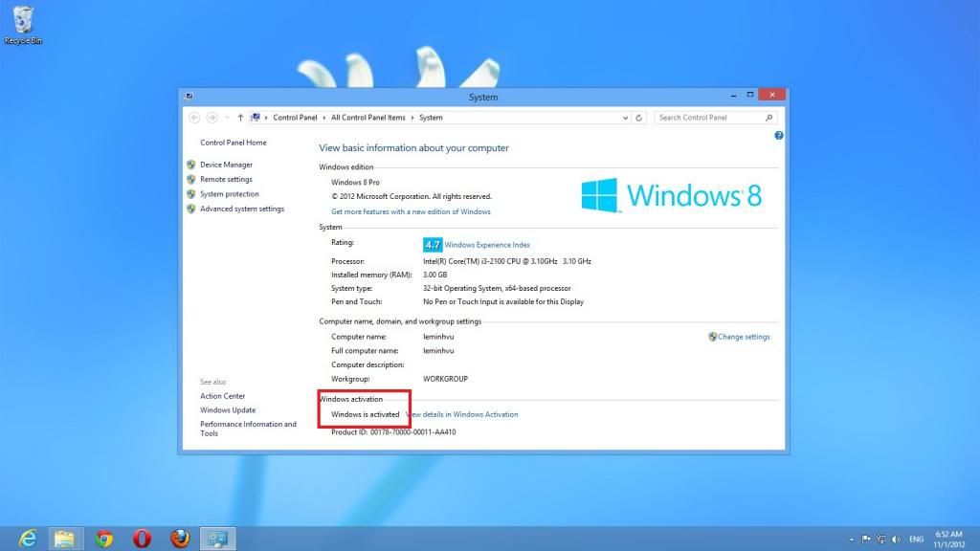
Task: Click the No Pen or Touch Input value
Action: pos(503,301)
